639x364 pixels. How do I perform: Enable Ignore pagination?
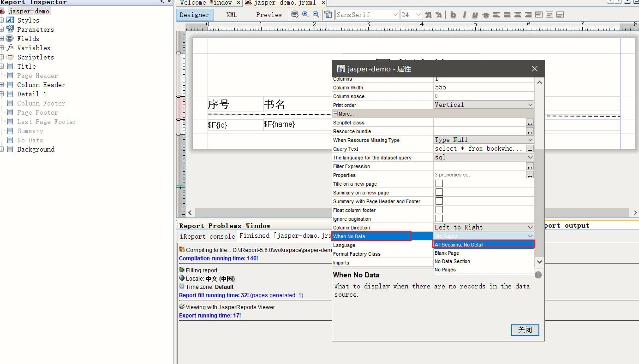pos(439,218)
